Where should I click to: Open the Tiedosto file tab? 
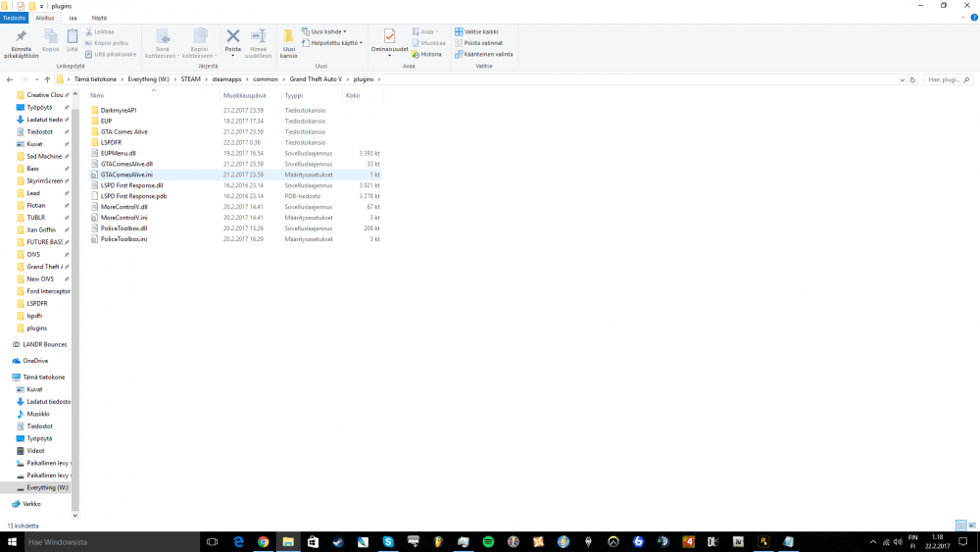(x=14, y=18)
